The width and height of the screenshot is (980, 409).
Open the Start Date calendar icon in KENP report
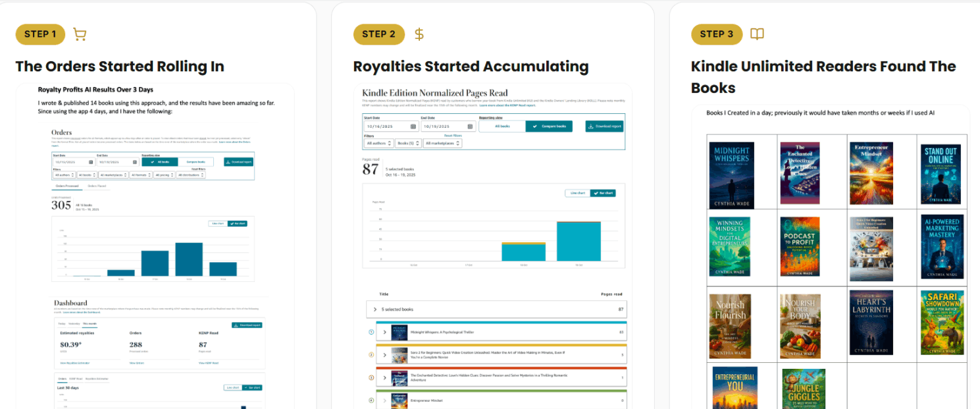pos(414,126)
